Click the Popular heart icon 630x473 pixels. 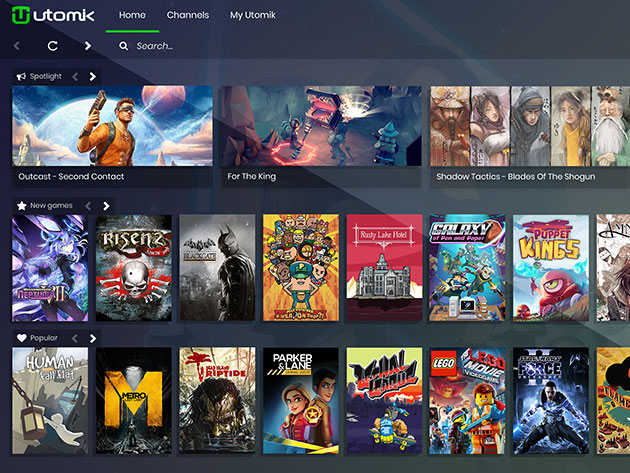tap(22, 338)
